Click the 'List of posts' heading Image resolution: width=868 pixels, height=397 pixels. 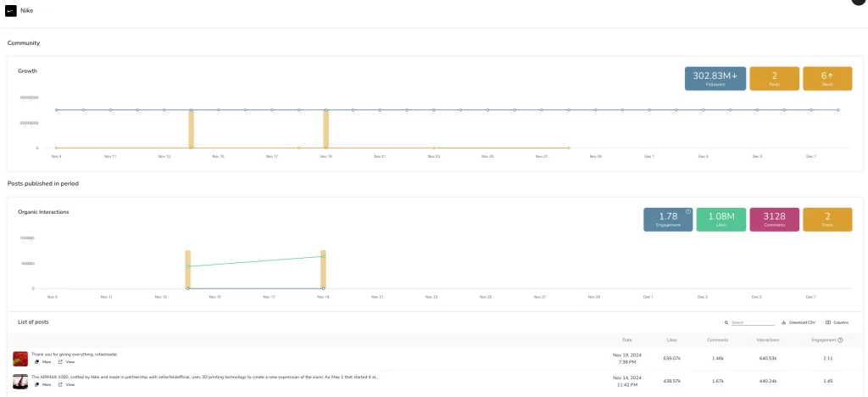click(34, 322)
